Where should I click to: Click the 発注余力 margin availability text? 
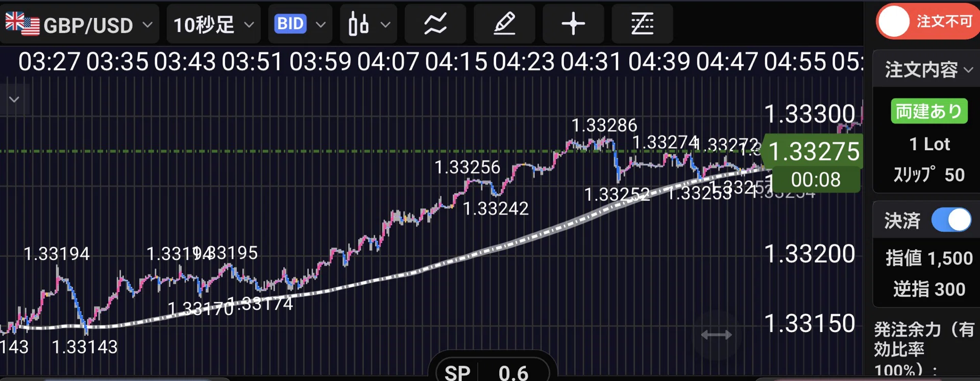pos(925,349)
